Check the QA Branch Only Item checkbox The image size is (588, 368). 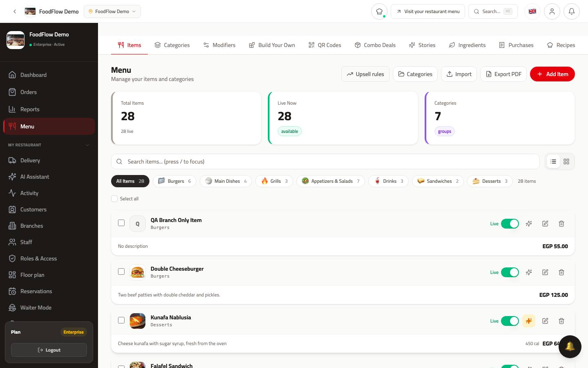(121, 223)
